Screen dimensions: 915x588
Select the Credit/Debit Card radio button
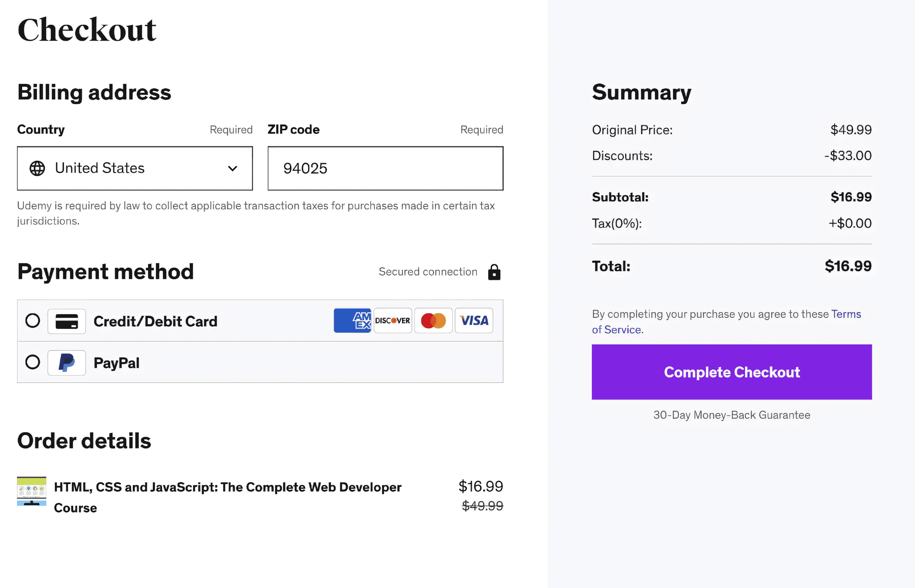click(x=33, y=321)
